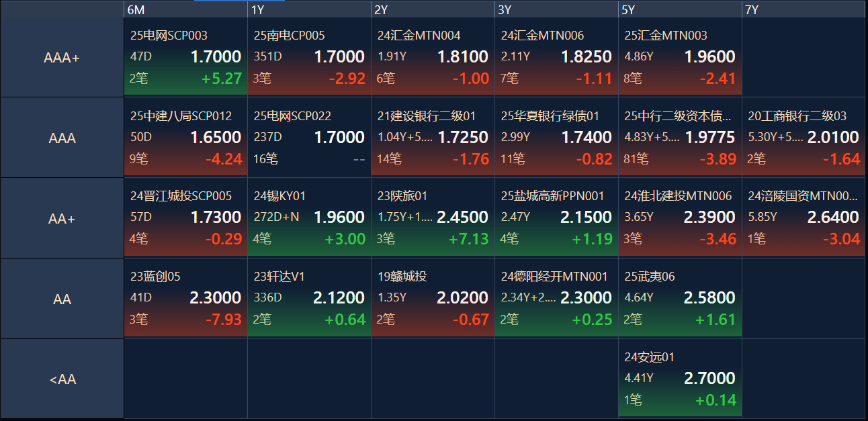Click the 24锡KY01 bond tile
The image size is (868, 421).
point(309,218)
